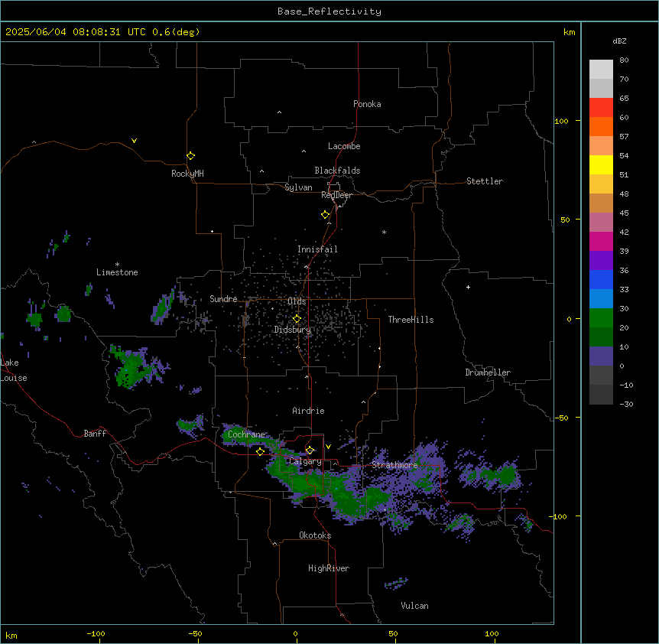
Task: Select the 60 dBZ orange color swatch
Action: [x=601, y=126]
